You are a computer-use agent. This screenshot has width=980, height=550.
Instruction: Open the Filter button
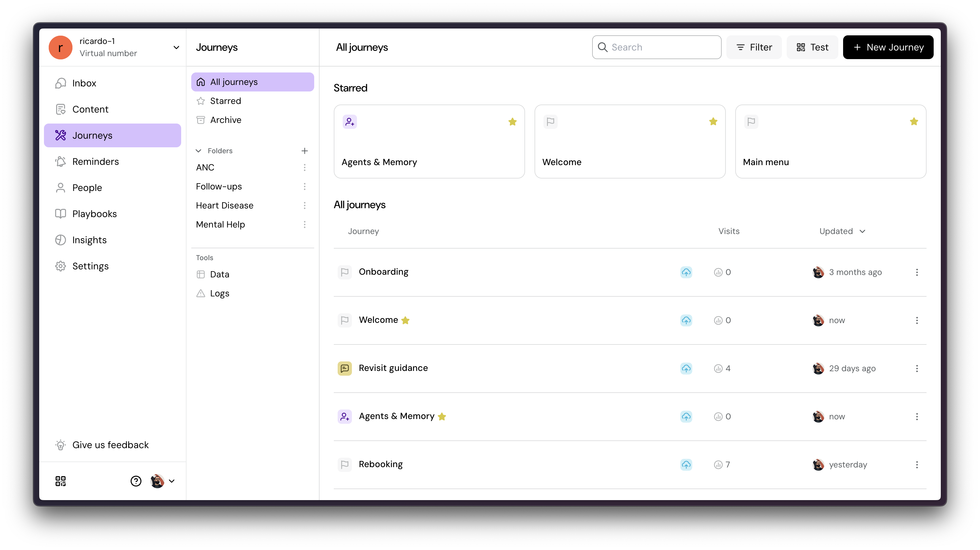pos(754,47)
